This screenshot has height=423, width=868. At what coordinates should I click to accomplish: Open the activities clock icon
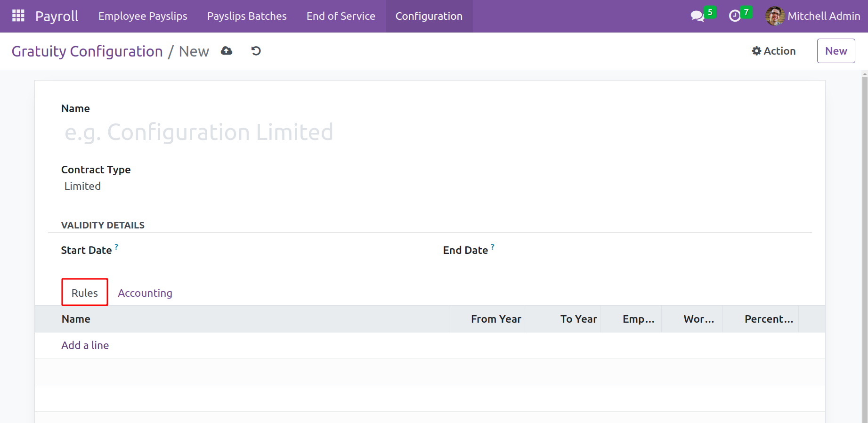click(735, 16)
